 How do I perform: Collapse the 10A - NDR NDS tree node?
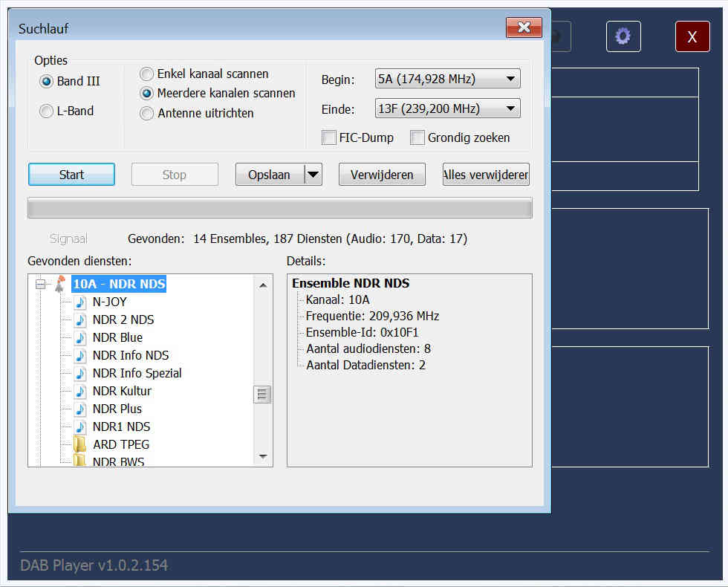click(40, 284)
